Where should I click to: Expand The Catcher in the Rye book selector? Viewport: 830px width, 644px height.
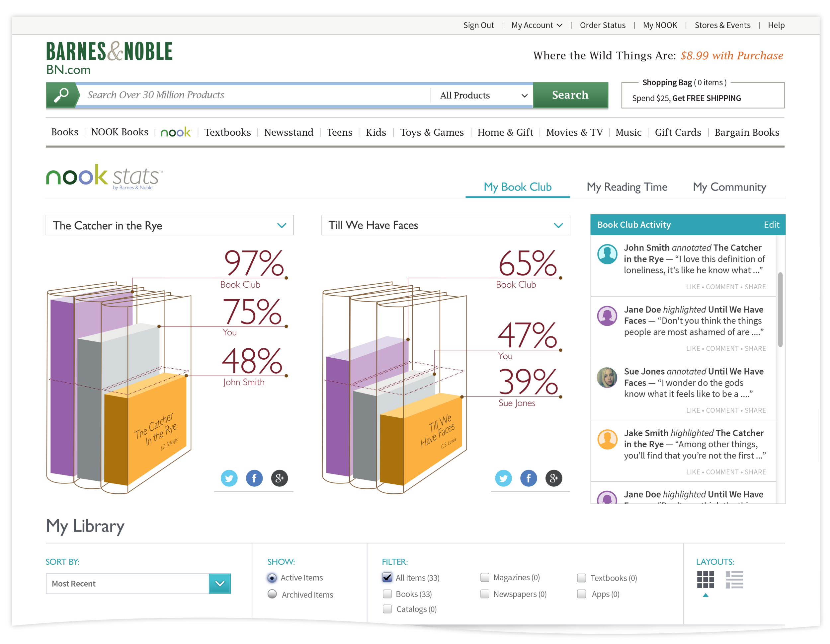coord(169,225)
